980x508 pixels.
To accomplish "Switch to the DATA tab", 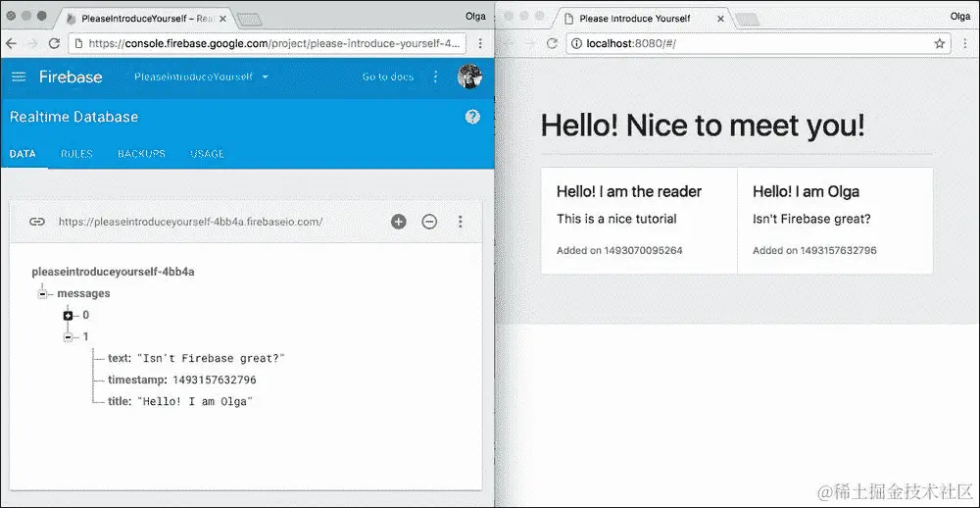I will pyautogui.click(x=23, y=154).
